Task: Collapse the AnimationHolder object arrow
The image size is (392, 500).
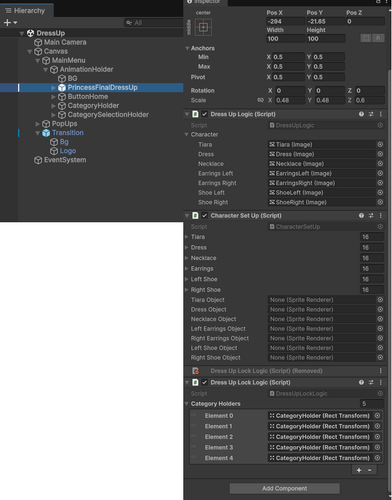Action: pos(46,69)
